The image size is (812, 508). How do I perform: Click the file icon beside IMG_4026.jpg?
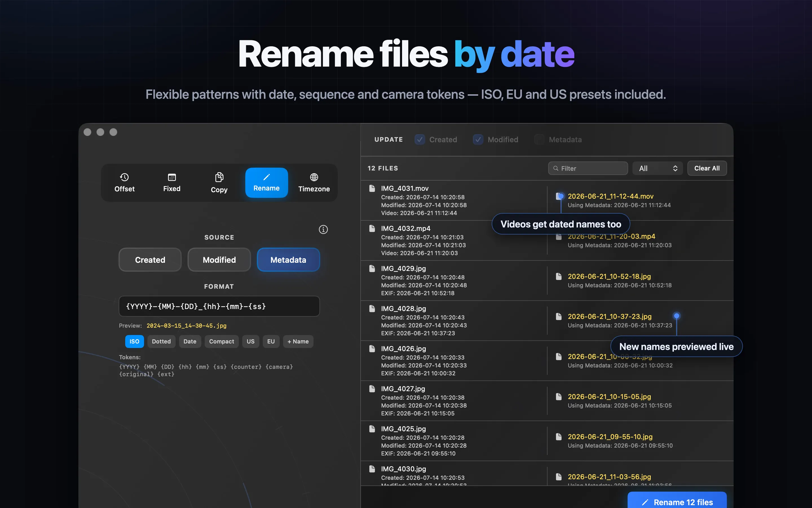(372, 349)
